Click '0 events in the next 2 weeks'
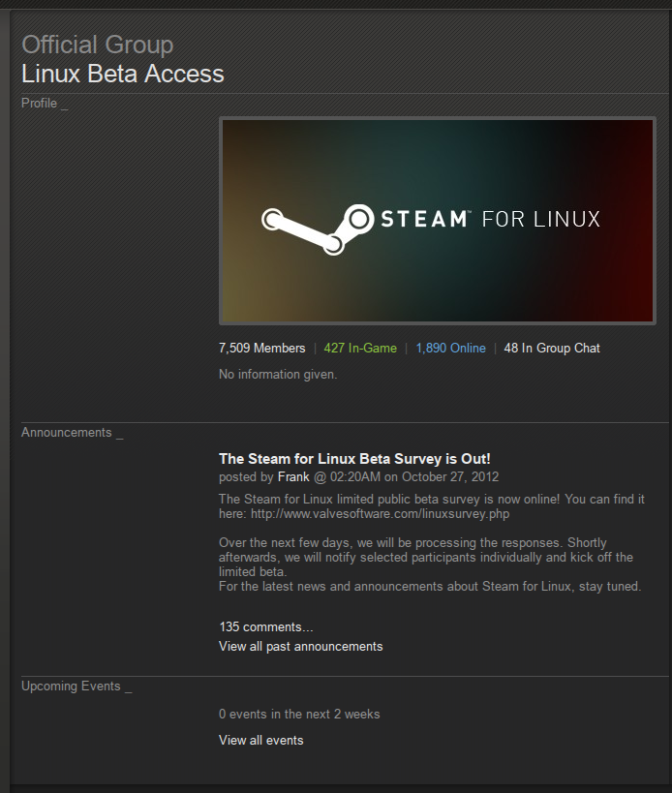The width and height of the screenshot is (672, 793). click(x=299, y=714)
